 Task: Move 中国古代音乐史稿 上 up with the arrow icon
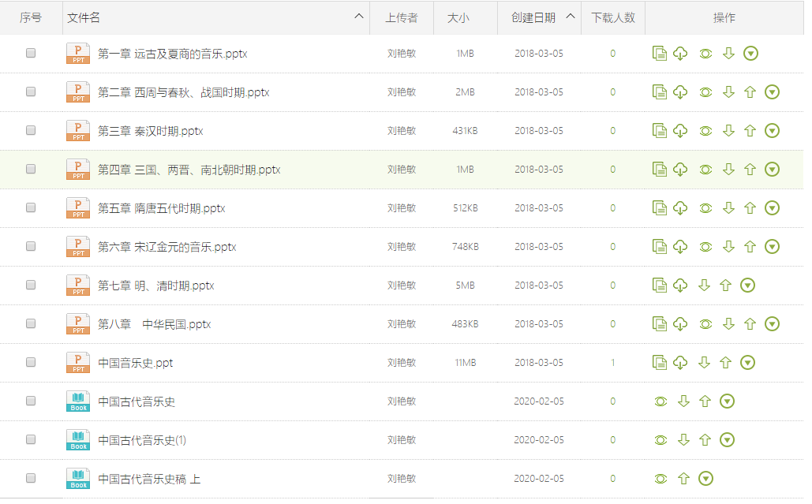[x=683, y=479]
